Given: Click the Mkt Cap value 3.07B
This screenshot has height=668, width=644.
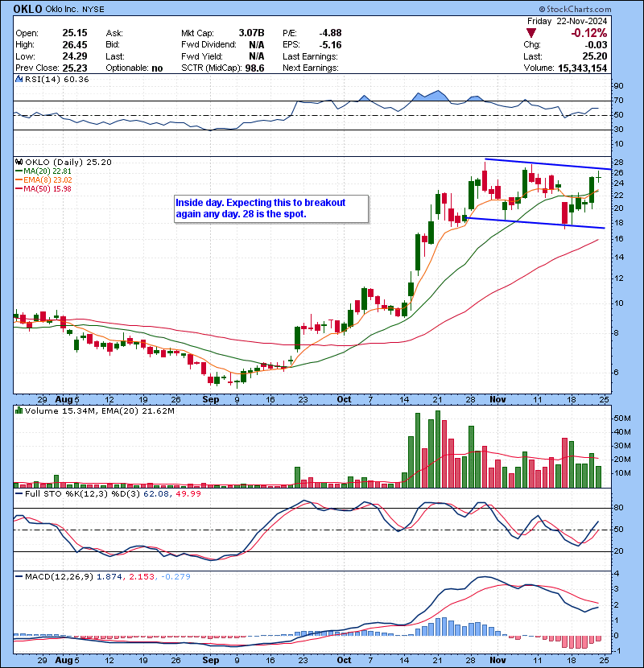Looking at the screenshot, I should [x=251, y=33].
